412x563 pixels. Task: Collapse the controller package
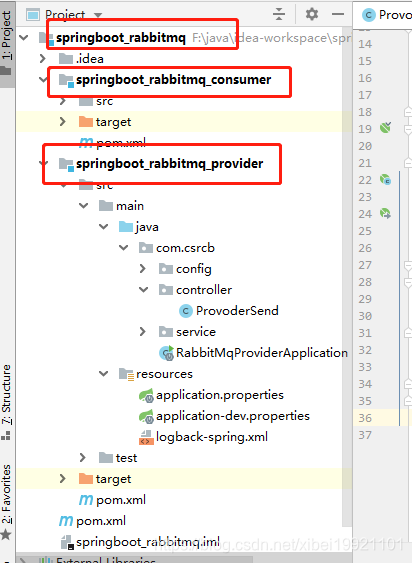pyautogui.click(x=144, y=290)
